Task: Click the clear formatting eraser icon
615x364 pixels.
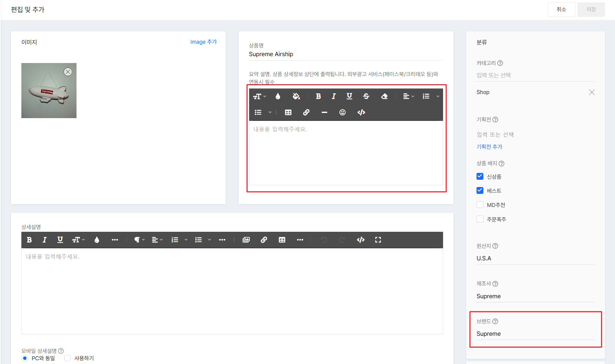Action: [x=385, y=96]
